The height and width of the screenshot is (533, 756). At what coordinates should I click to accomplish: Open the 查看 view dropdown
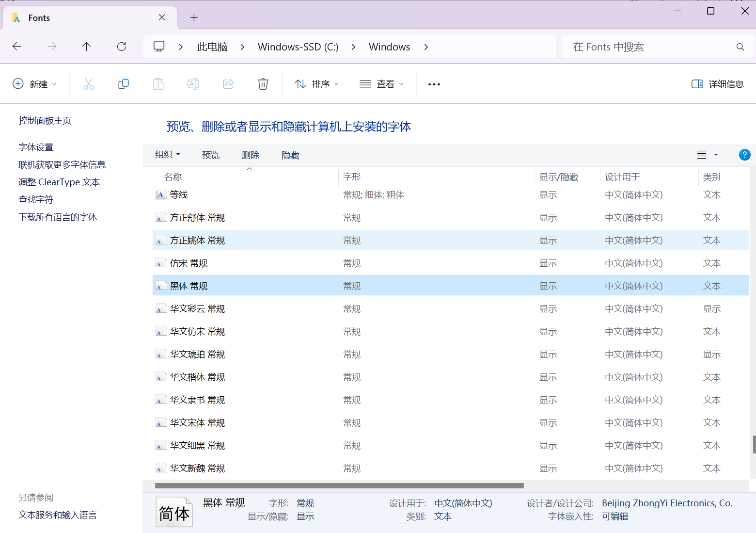tap(381, 84)
